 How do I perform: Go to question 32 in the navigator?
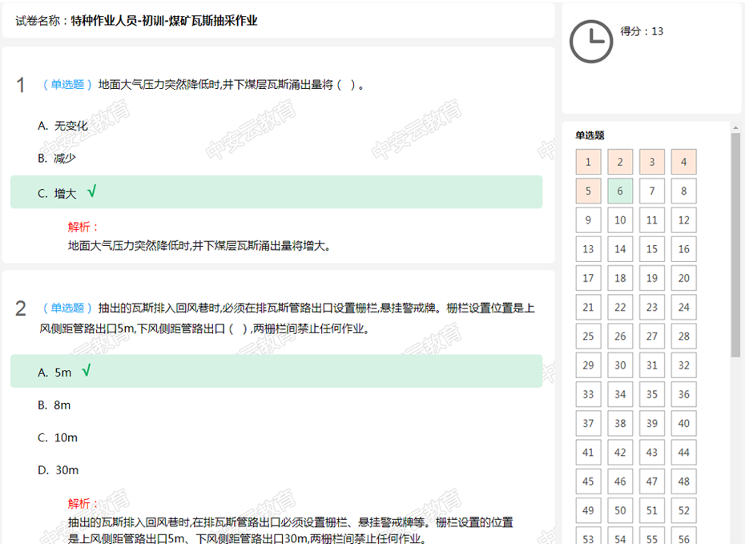click(683, 365)
